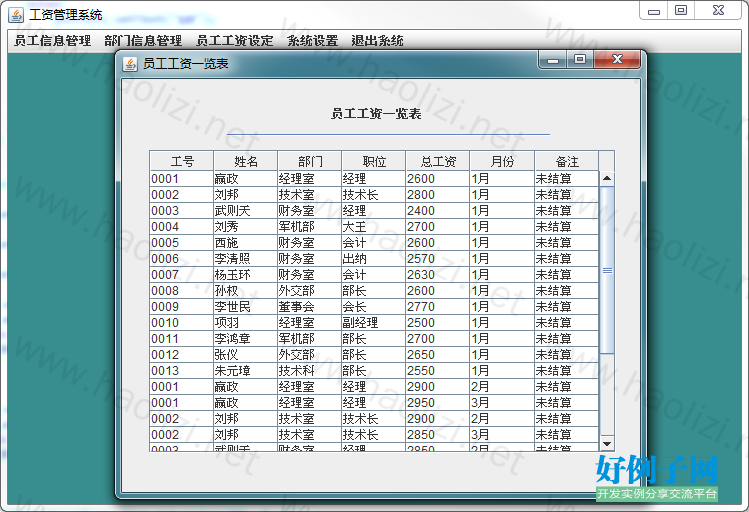Click the scroll up arrow of salary table
Viewport: 749px width, 512px height.
pos(607,179)
